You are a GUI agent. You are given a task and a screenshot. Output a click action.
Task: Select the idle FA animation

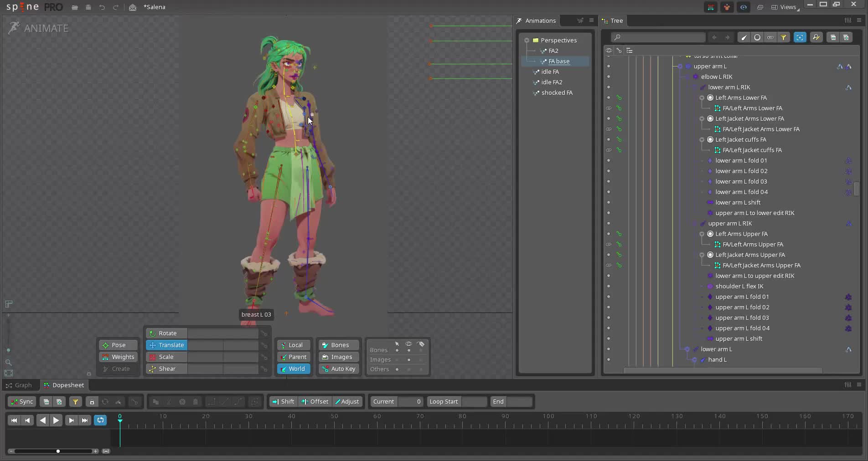click(x=550, y=72)
